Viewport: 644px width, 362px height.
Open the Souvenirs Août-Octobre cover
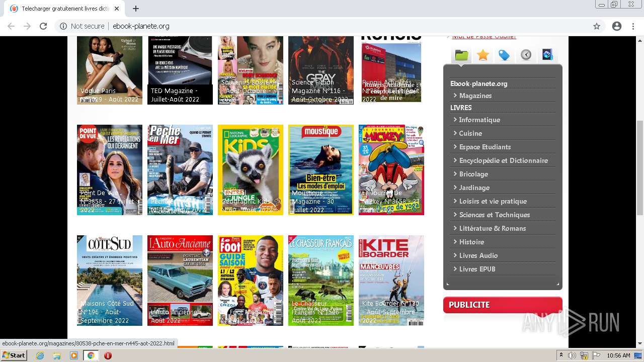(251, 70)
